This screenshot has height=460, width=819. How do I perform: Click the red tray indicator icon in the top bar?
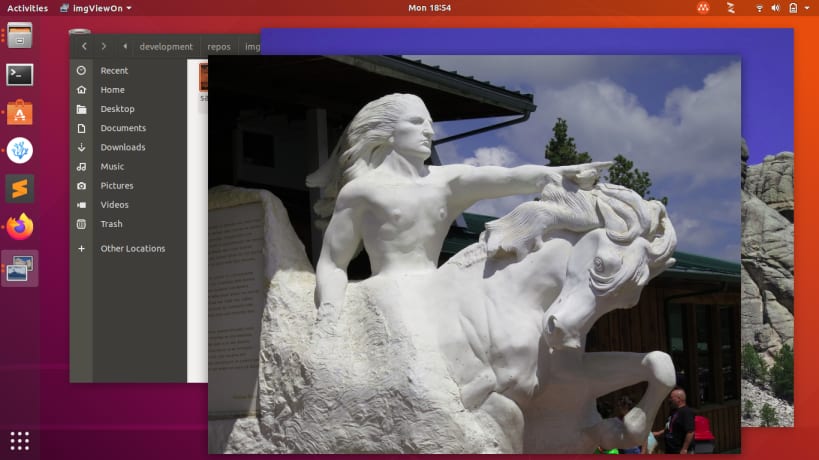click(703, 8)
